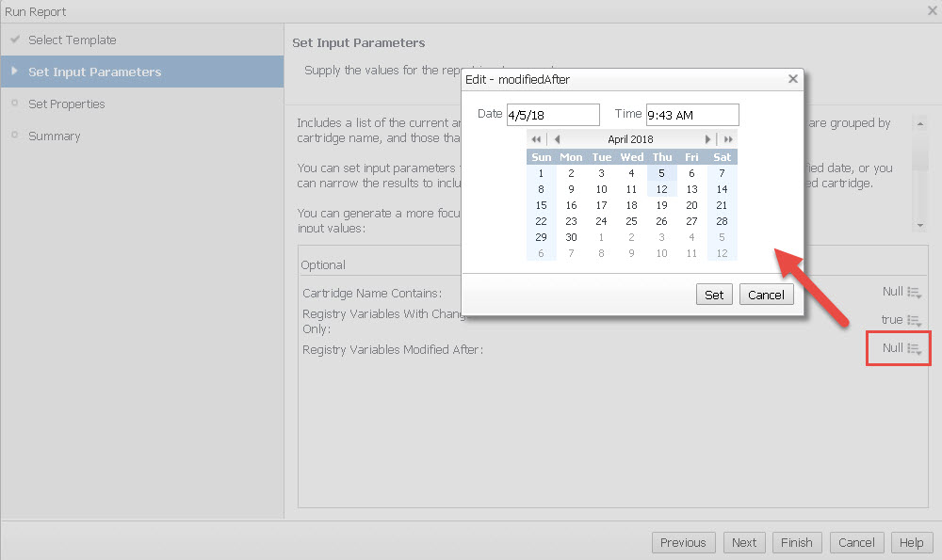Close the Run Report window
Image resolution: width=942 pixels, height=560 pixels.
pos(932,11)
